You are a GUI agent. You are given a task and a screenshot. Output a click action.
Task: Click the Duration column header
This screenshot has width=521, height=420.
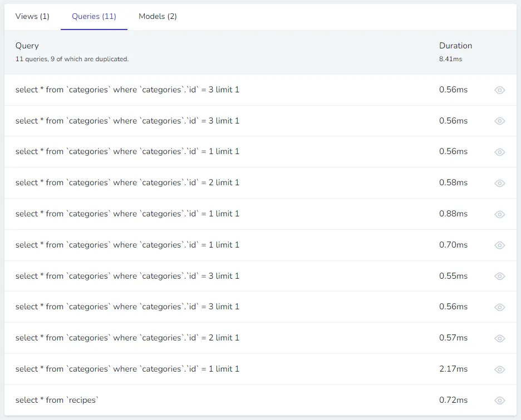455,46
